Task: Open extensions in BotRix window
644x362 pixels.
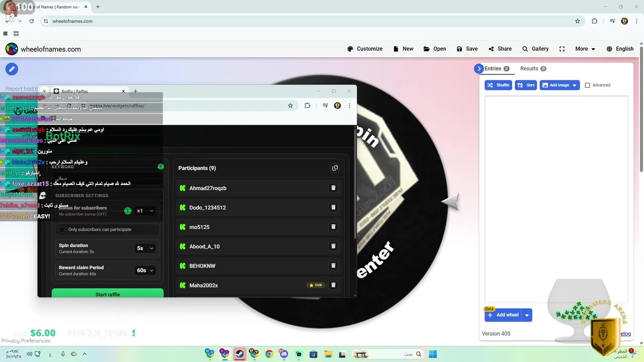Action: [x=307, y=106]
